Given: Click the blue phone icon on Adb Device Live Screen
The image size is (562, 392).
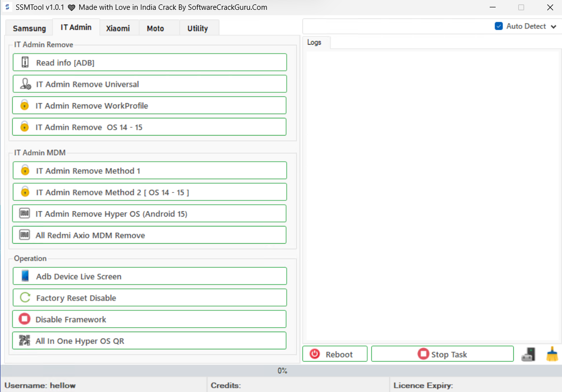Looking at the screenshot, I should click(x=25, y=276).
